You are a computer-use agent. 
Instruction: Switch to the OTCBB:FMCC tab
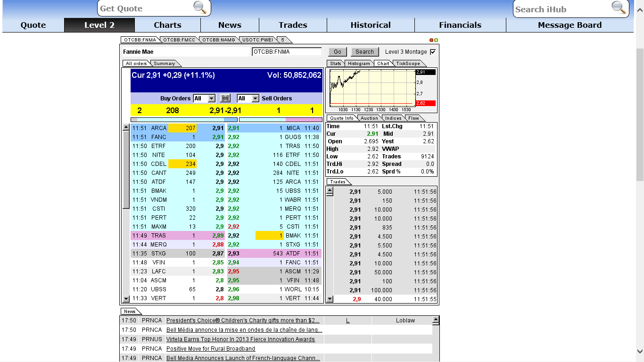pyautogui.click(x=178, y=40)
